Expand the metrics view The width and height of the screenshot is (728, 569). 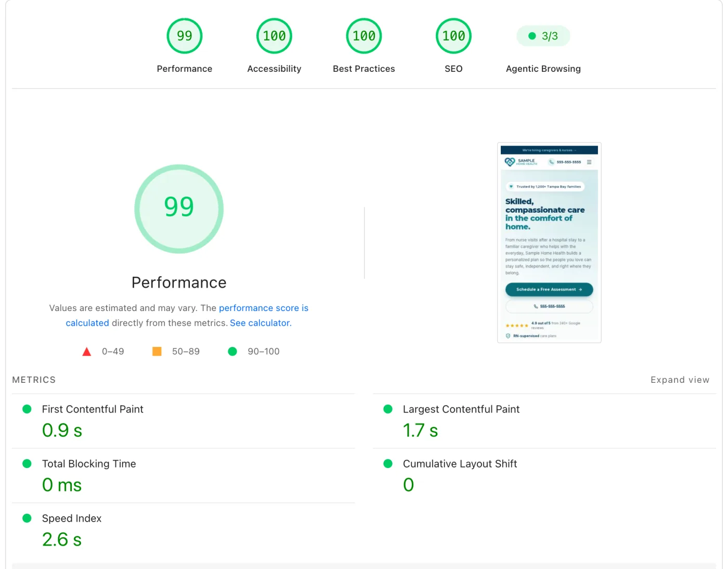pyautogui.click(x=680, y=380)
